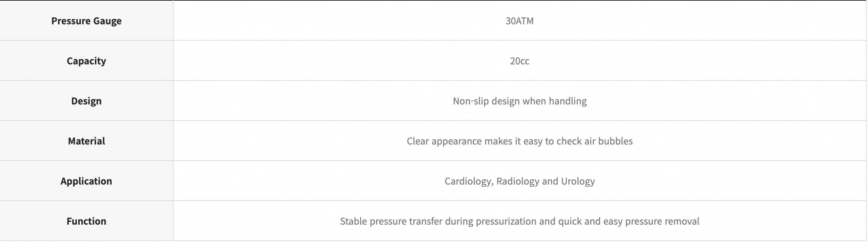Click the Function row label
This screenshot has width=868, height=243.
click(86, 221)
